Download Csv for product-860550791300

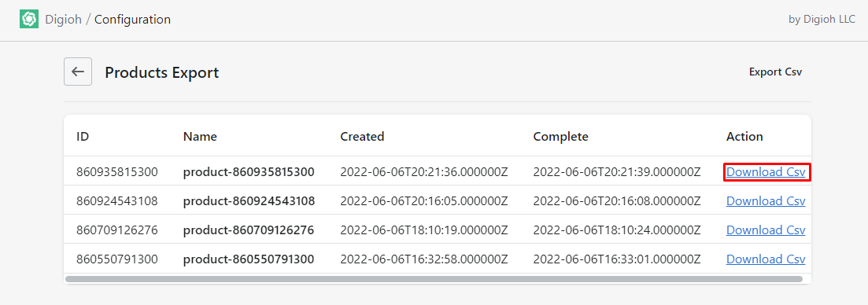766,259
